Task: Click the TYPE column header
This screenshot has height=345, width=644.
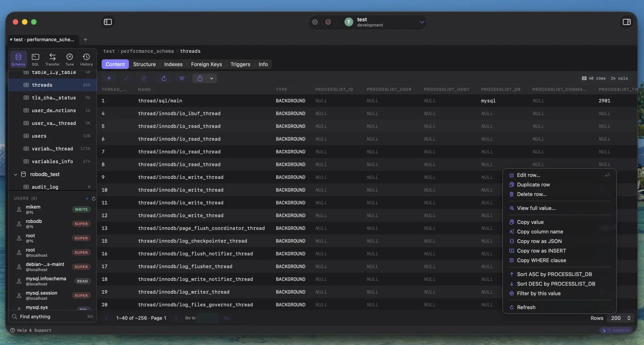Action: pyautogui.click(x=281, y=89)
